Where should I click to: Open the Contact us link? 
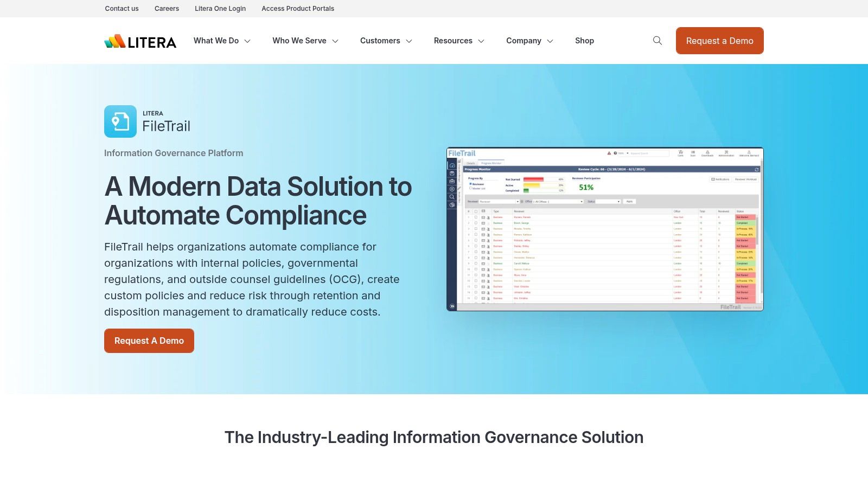pyautogui.click(x=122, y=9)
